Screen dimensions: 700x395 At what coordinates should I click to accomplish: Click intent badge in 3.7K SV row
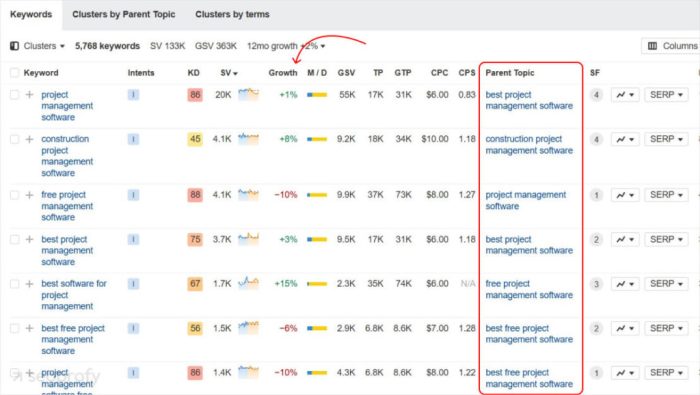tap(133, 239)
